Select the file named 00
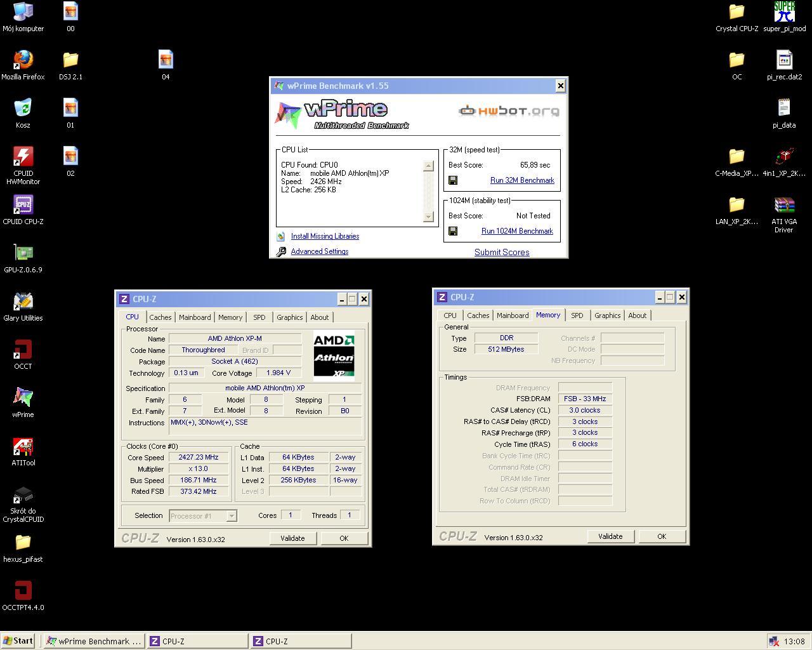Viewport: 812px width, 650px height. [70, 17]
